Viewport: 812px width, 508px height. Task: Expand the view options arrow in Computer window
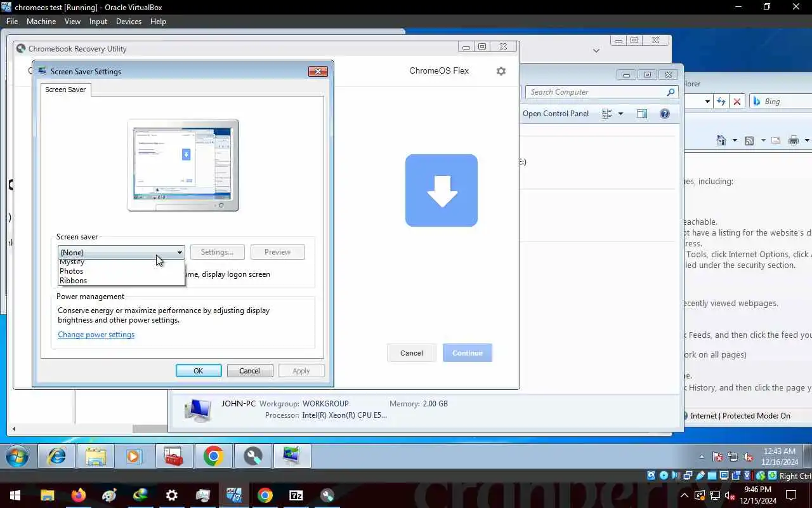tap(620, 114)
